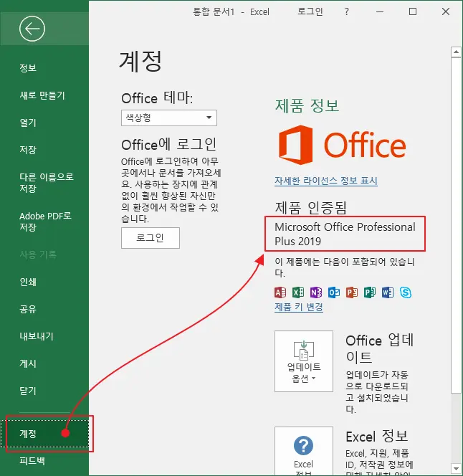The height and width of the screenshot is (476, 463).
Task: Select 닫기 in the sidebar
Action: tap(28, 391)
